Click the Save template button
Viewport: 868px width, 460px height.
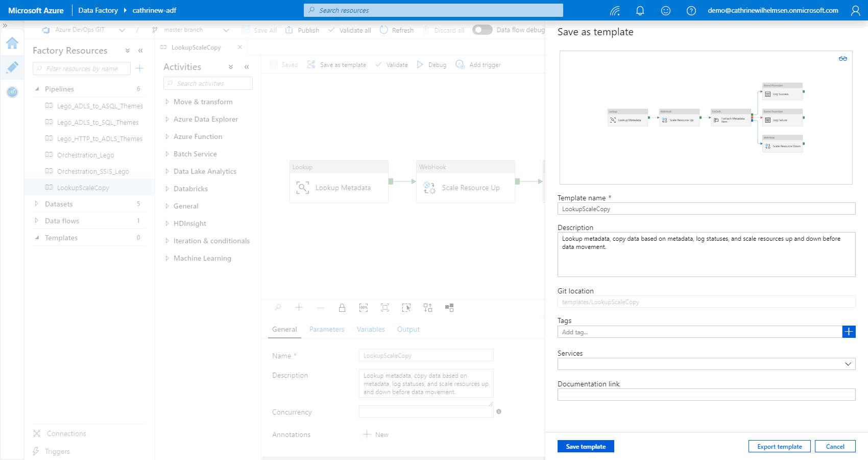coord(586,446)
